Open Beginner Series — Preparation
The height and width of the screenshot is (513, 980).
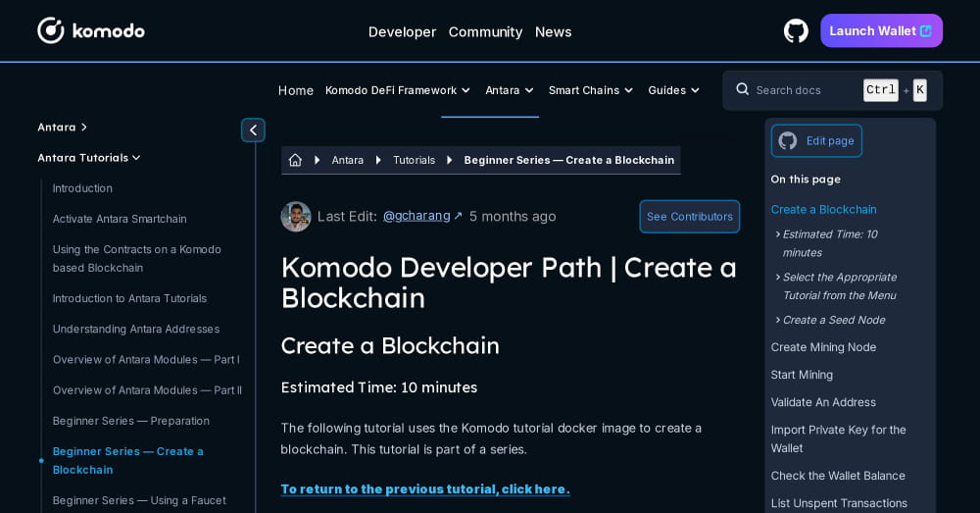click(131, 421)
